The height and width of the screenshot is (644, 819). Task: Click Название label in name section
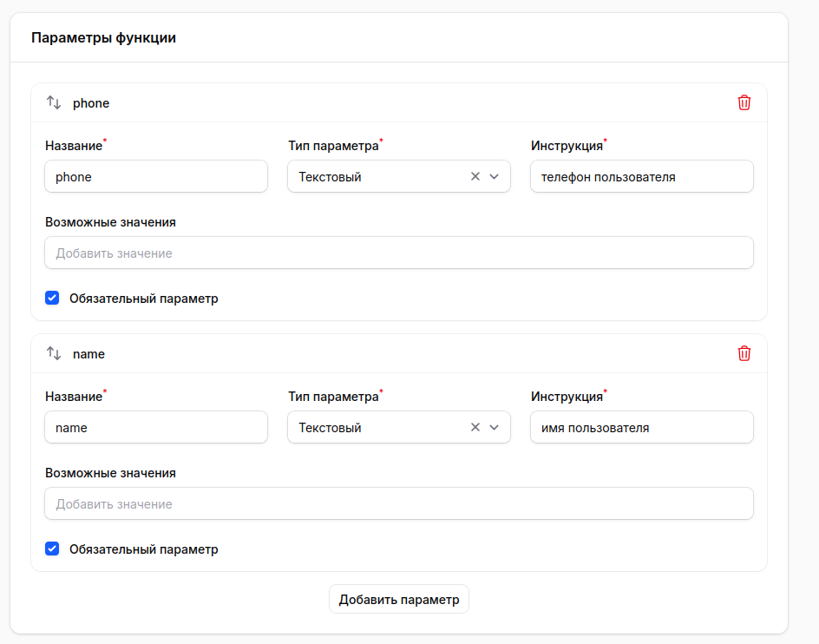(x=74, y=397)
